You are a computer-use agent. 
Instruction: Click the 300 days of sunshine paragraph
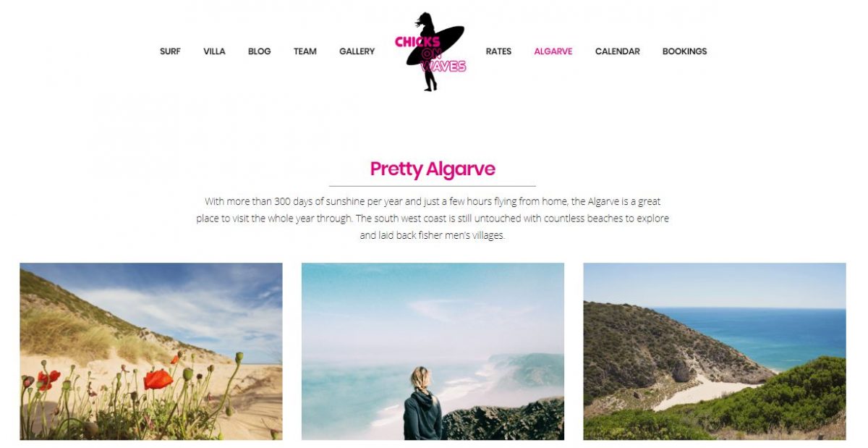433,218
